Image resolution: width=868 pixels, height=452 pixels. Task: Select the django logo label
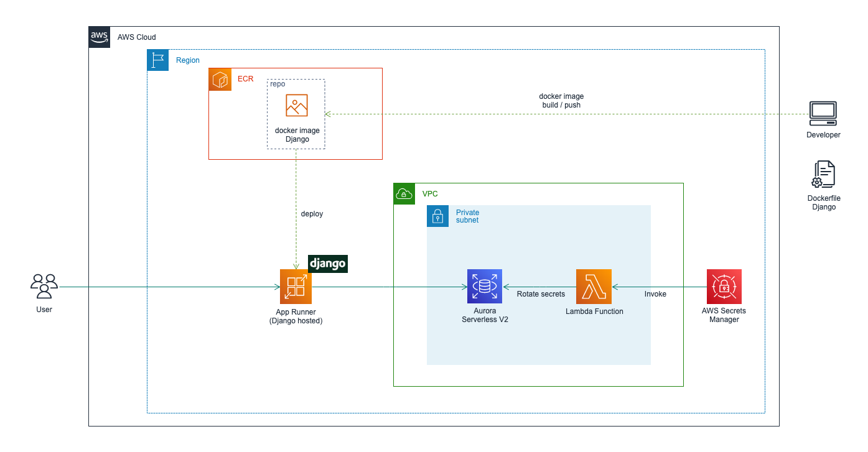327,264
